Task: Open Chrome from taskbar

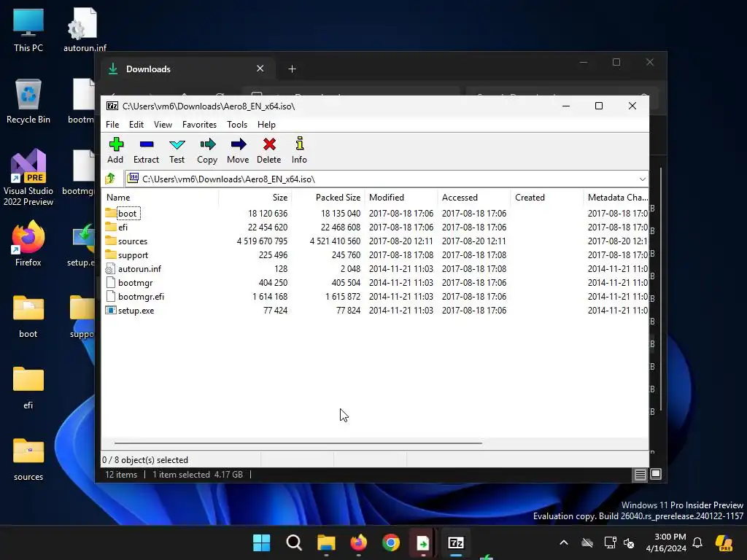Action: point(391,542)
